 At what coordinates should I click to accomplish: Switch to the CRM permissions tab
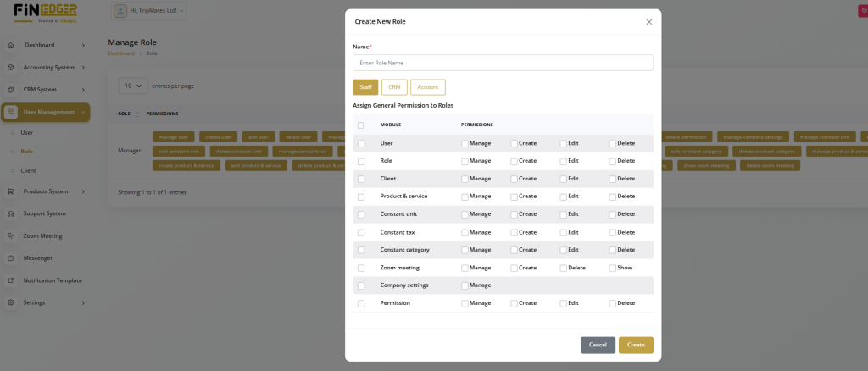click(x=394, y=87)
